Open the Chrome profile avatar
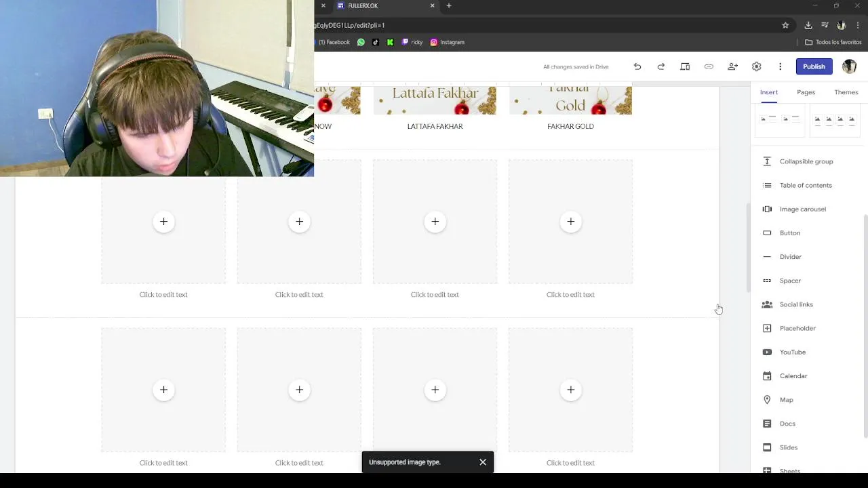Screen dimensions: 868x488 [x=841, y=25]
